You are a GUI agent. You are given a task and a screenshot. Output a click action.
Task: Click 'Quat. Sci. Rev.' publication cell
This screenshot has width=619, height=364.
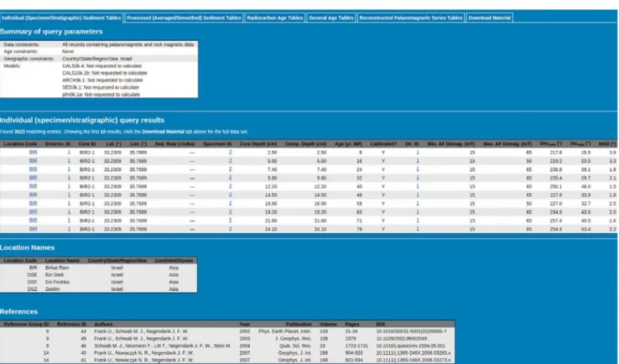coord(295,346)
